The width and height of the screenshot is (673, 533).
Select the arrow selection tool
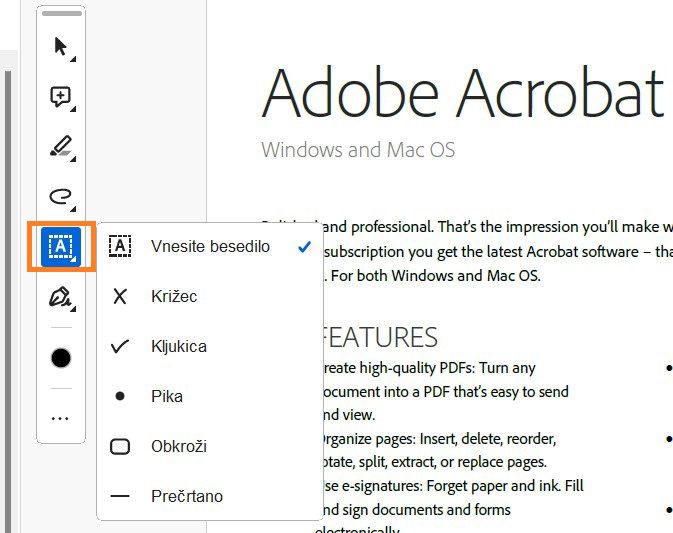[x=61, y=46]
